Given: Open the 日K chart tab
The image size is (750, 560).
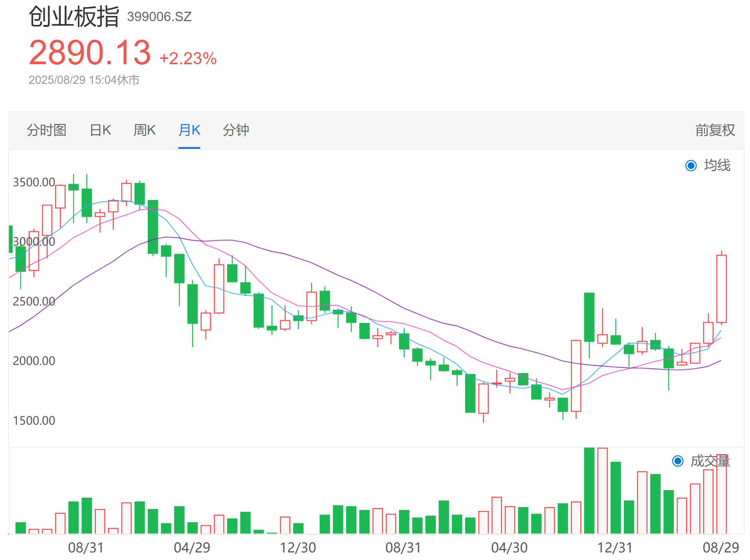Looking at the screenshot, I should coord(100,130).
